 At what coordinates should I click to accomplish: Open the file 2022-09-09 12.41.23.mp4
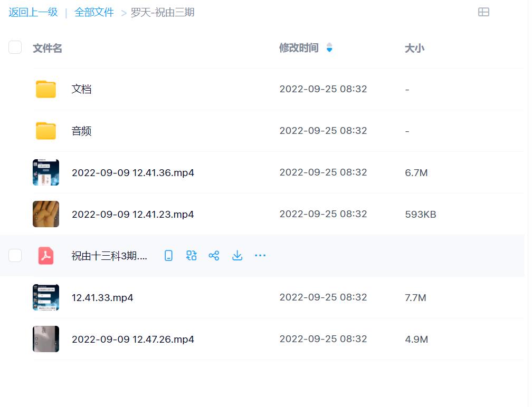[x=132, y=214]
